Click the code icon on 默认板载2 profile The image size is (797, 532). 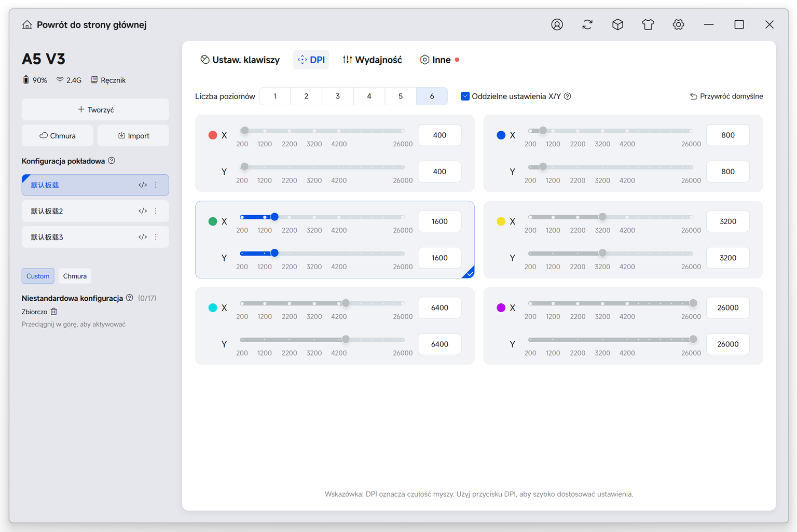pos(143,211)
